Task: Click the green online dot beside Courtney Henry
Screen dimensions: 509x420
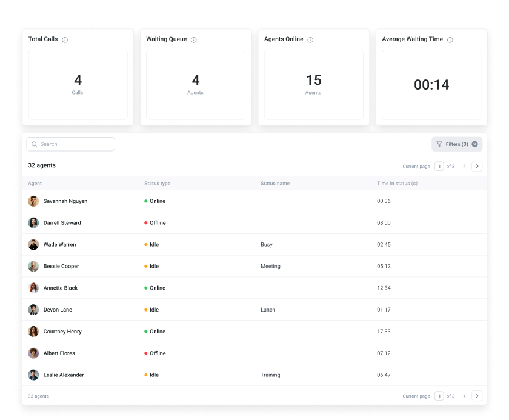Action: pos(146,332)
